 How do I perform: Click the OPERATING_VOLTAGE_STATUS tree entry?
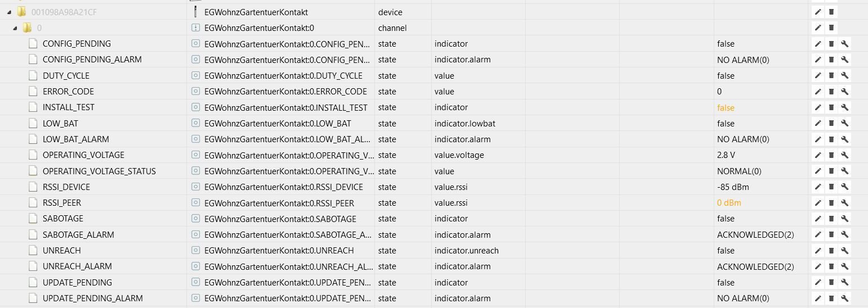coord(99,171)
